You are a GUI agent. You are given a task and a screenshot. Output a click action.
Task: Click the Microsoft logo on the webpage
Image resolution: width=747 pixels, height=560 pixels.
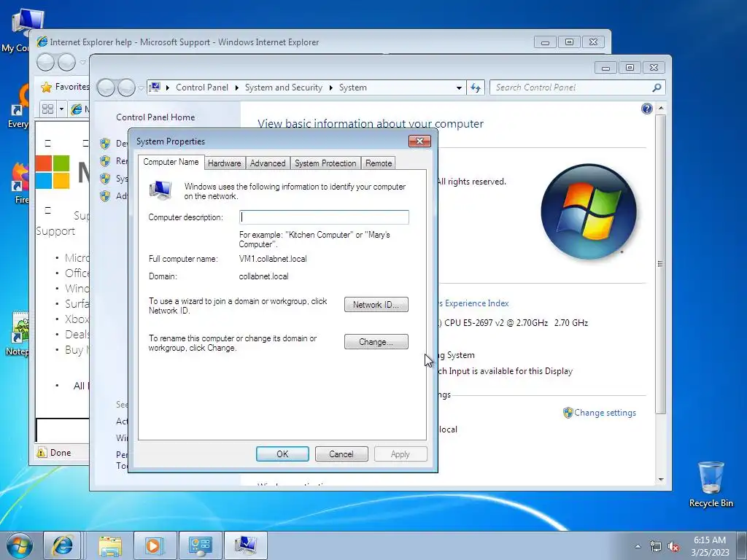click(53, 172)
